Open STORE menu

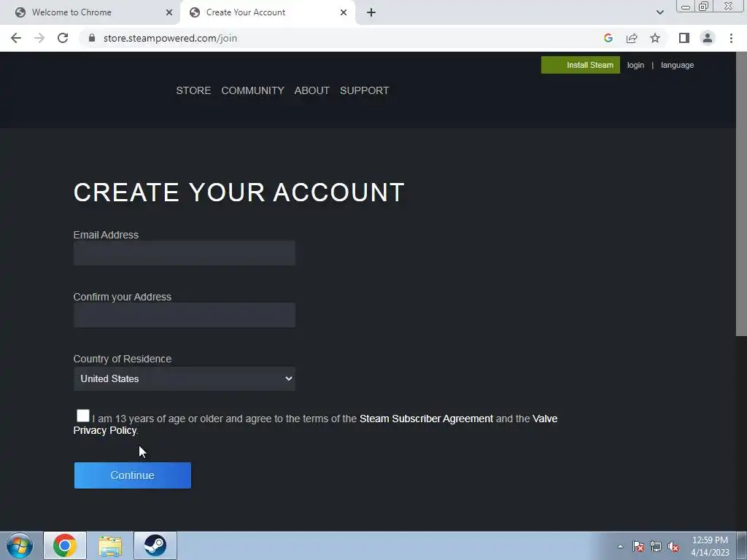click(x=193, y=90)
